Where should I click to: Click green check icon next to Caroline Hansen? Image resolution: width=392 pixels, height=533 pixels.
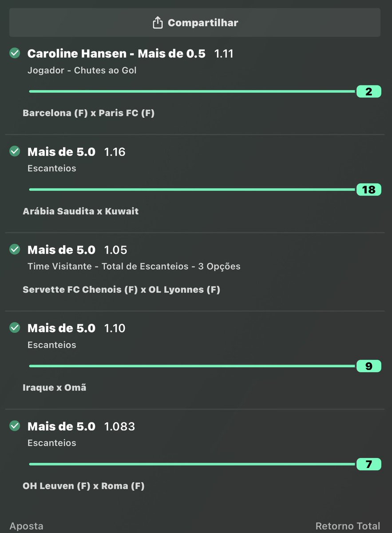pyautogui.click(x=15, y=53)
